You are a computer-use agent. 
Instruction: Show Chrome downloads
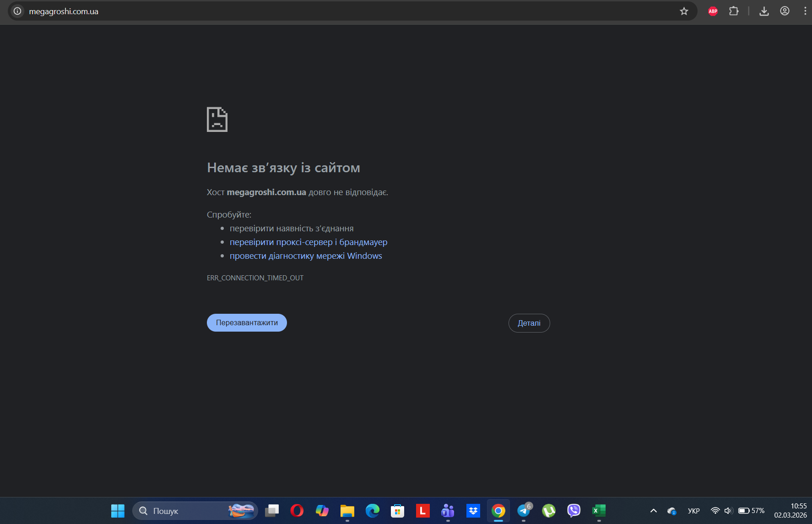pyautogui.click(x=764, y=11)
